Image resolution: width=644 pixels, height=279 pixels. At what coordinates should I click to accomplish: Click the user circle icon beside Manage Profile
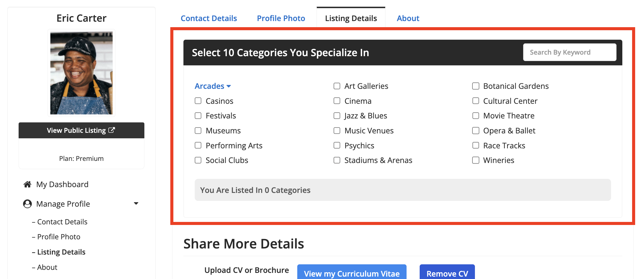pos(27,204)
